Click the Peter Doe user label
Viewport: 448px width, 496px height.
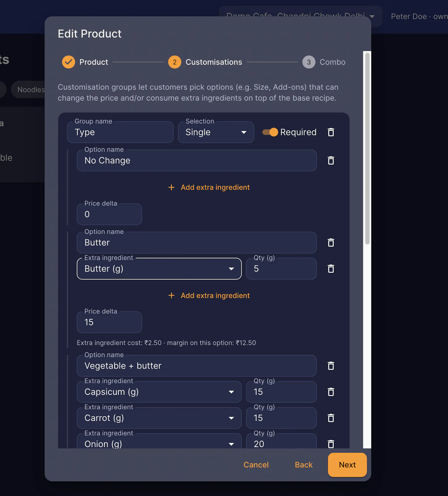pyautogui.click(x=419, y=17)
